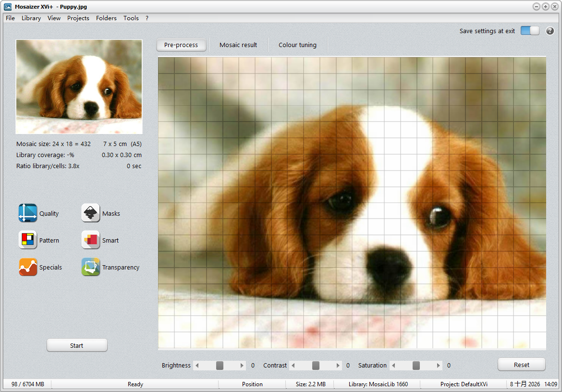Screen dimensions: 562x392
Task: Click Ratio library/cells 3.8x text
Action: 48,166
